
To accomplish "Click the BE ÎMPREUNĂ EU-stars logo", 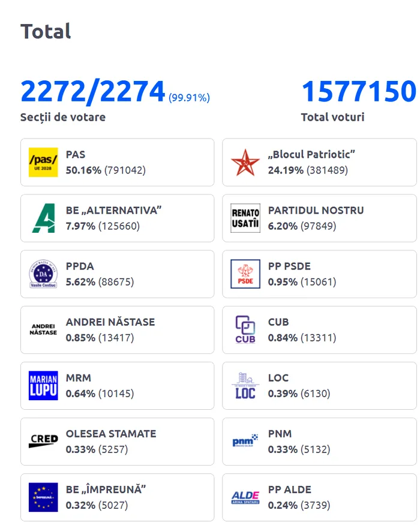I will tap(43, 497).
